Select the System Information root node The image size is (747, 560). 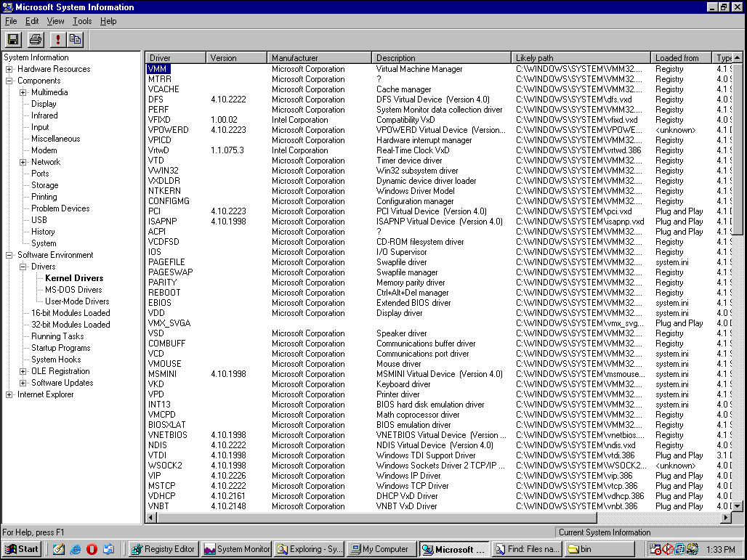[x=36, y=57]
